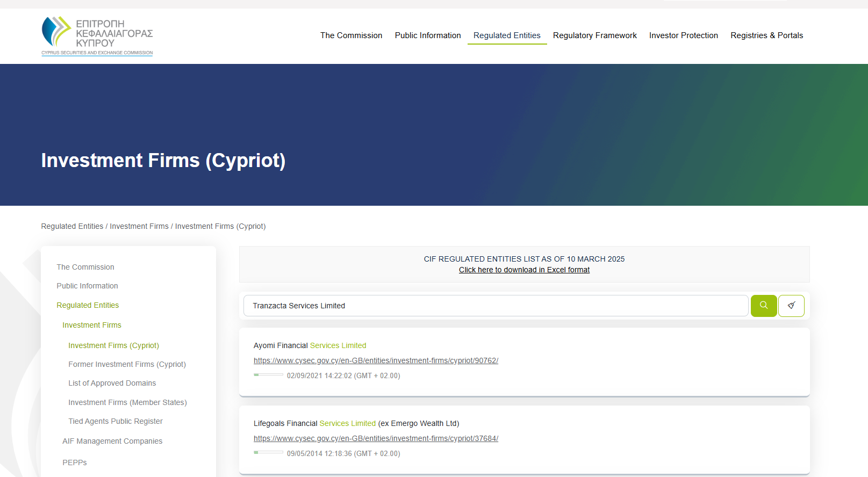
Task: Click the clear search broom icon
Action: point(791,306)
